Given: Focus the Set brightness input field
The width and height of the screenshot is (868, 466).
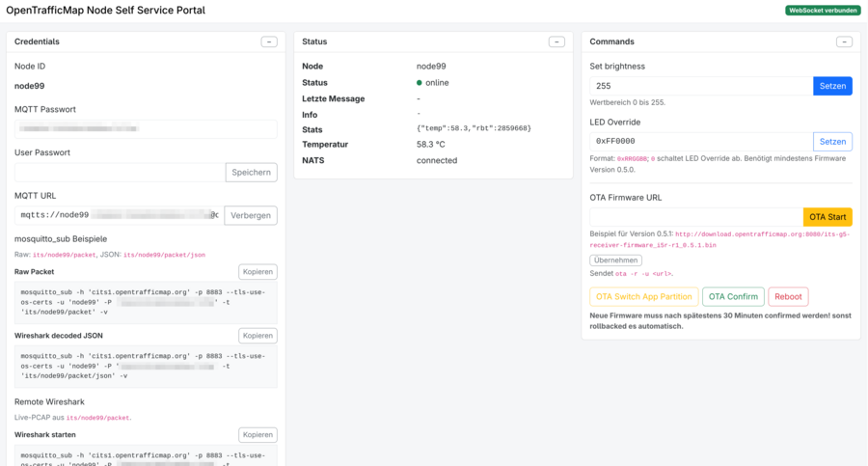Looking at the screenshot, I should [701, 86].
